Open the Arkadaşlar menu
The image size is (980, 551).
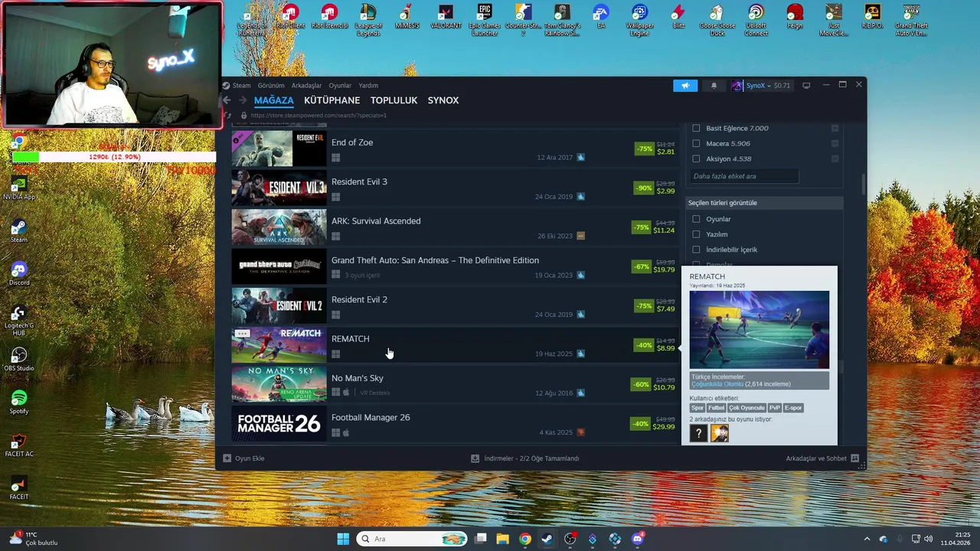click(x=306, y=86)
